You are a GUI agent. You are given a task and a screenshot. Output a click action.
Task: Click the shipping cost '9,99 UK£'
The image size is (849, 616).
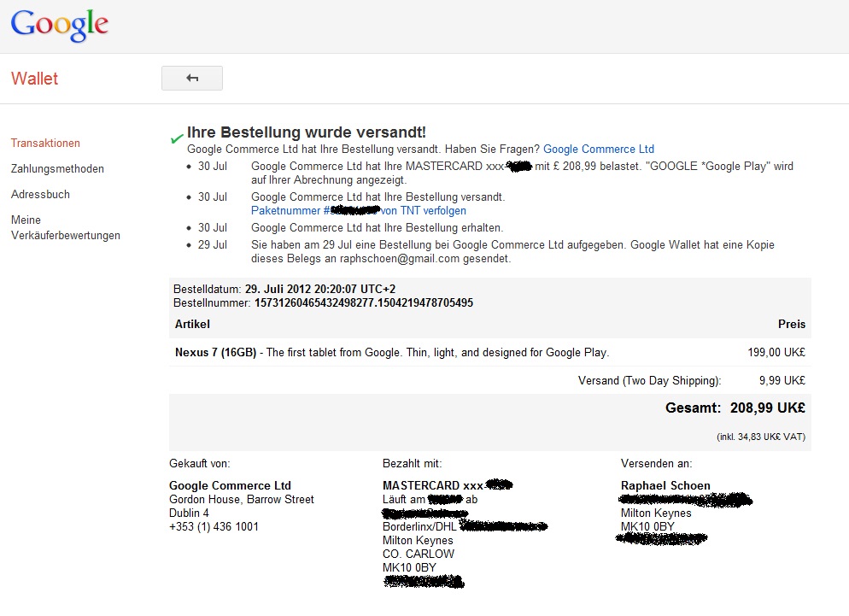[782, 380]
